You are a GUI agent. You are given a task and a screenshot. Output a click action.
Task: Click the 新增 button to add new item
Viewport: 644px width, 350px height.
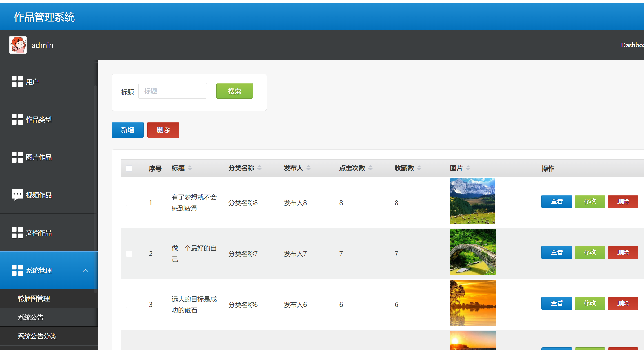click(127, 130)
